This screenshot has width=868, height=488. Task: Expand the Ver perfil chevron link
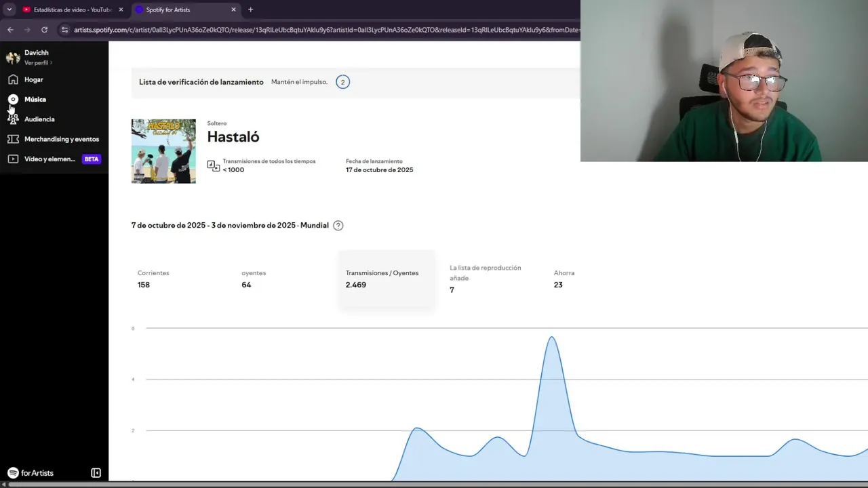(x=38, y=62)
